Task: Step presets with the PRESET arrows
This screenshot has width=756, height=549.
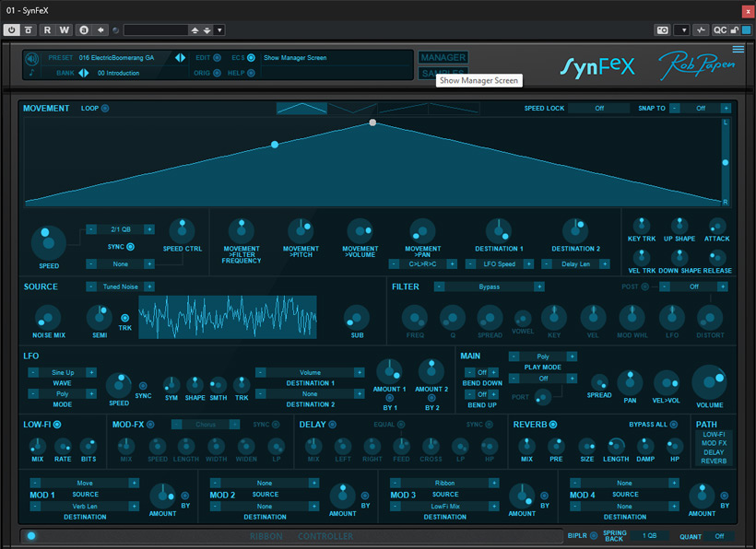Action: coord(180,58)
